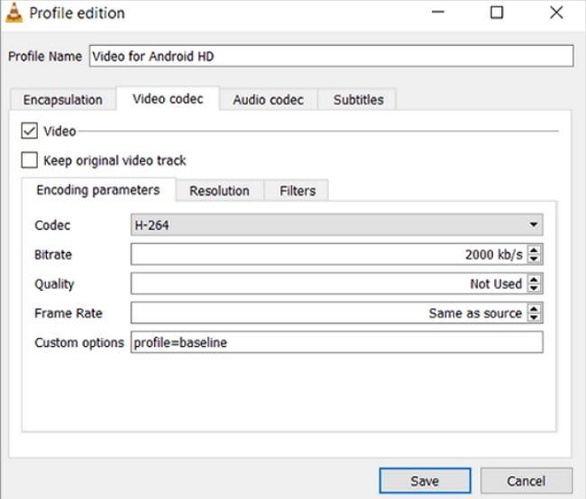Click the Codec label text
Image resolution: width=586 pixels, height=499 pixels.
(x=52, y=225)
